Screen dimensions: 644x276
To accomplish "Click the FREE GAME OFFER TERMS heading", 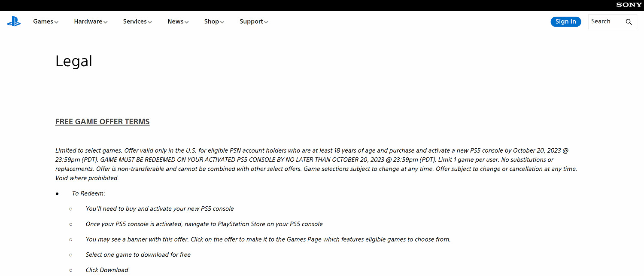I will coord(102,122).
